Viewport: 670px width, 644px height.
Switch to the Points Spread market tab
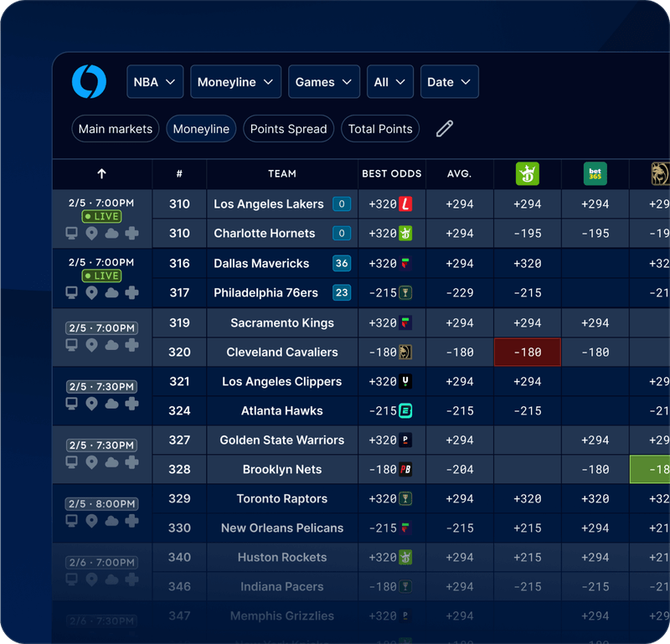point(288,128)
